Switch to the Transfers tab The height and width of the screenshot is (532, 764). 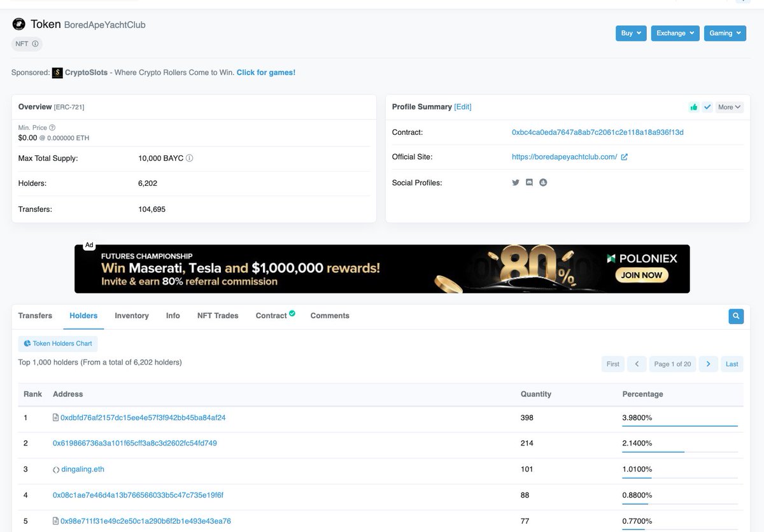(x=35, y=315)
